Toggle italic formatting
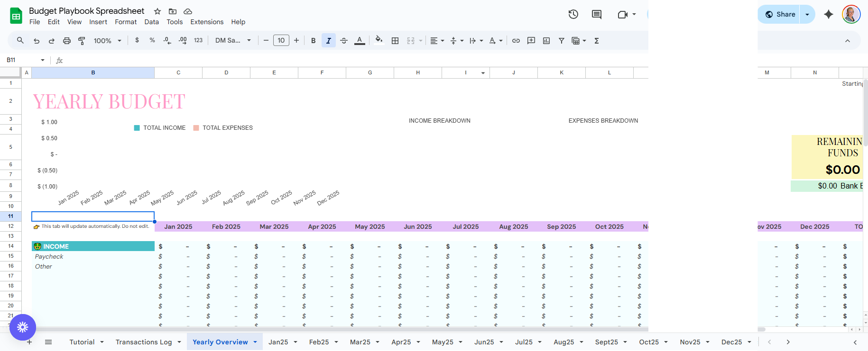868x351 pixels. click(x=328, y=41)
